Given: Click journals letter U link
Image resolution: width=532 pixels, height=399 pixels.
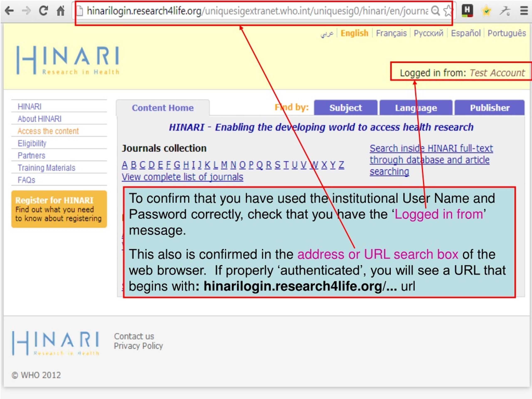Looking at the screenshot, I should [x=295, y=165].
